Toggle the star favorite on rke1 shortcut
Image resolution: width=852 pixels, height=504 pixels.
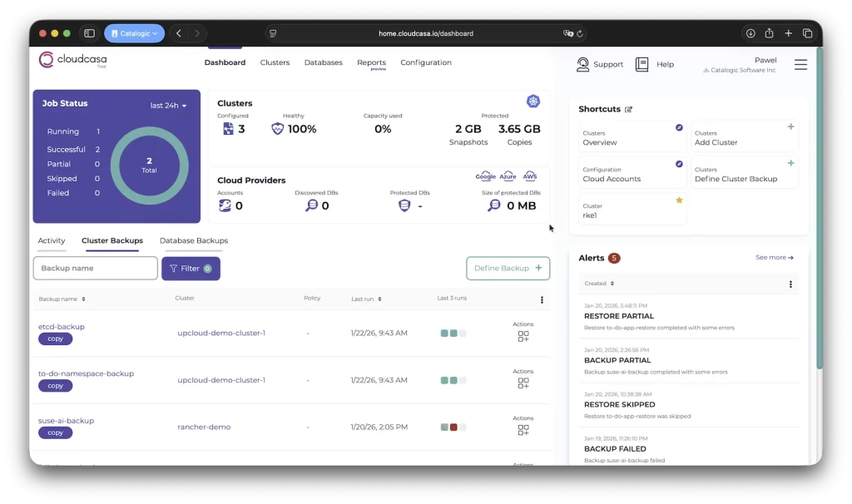coord(678,200)
